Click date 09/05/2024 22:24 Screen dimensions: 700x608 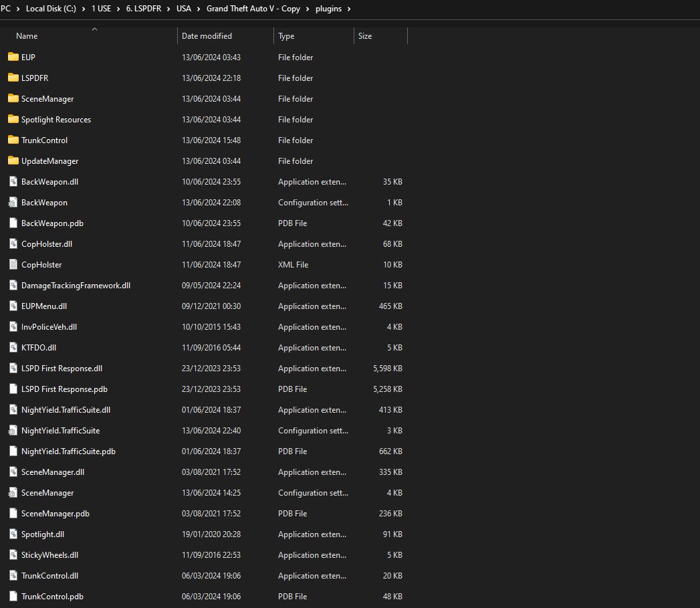point(211,286)
